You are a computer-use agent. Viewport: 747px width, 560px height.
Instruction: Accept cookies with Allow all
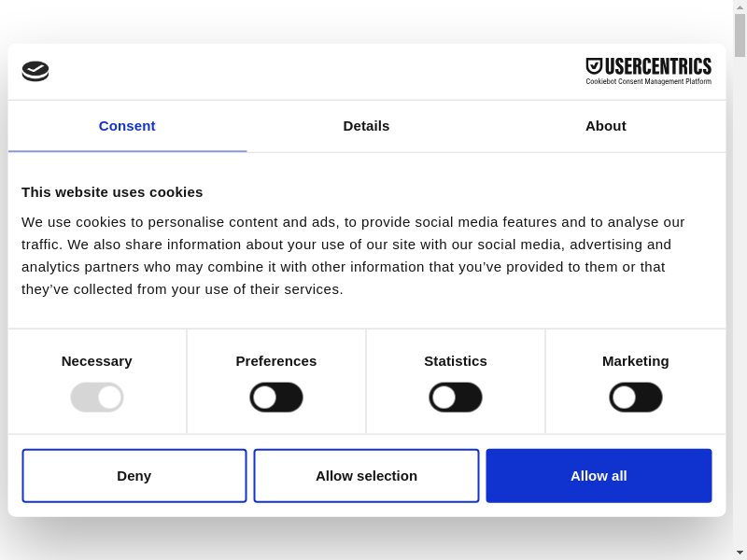click(x=599, y=476)
